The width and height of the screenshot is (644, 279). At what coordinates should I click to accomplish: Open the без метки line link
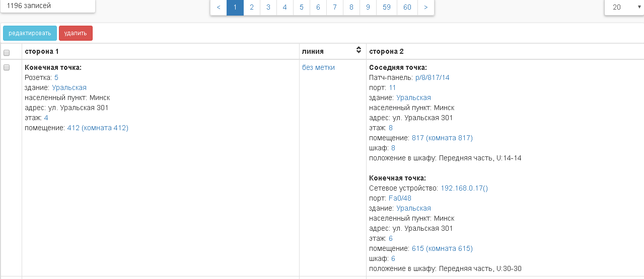pyautogui.click(x=318, y=68)
